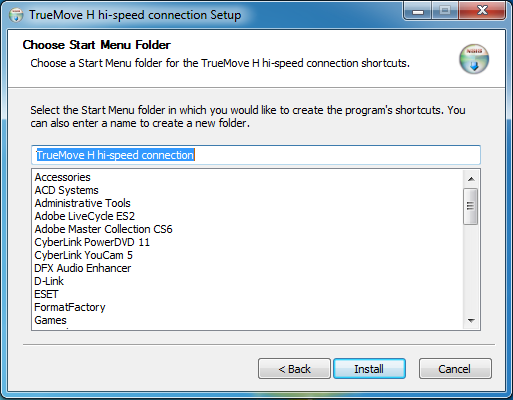
Task: Click the scrollbar up arrow
Action: coord(471,179)
